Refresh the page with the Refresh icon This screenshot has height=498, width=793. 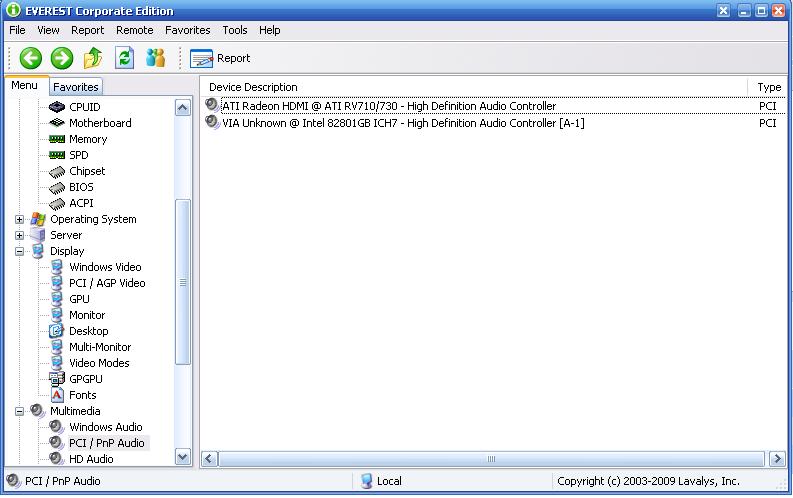pyautogui.click(x=124, y=58)
